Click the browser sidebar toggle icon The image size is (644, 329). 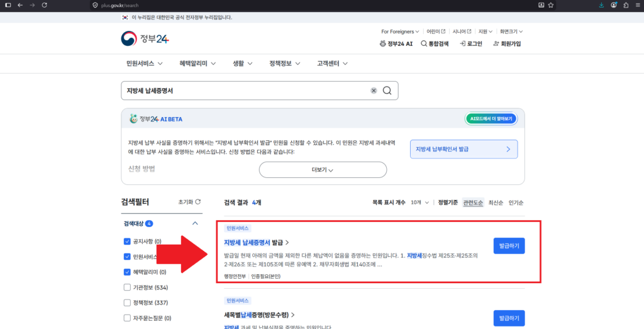pyautogui.click(x=8, y=5)
